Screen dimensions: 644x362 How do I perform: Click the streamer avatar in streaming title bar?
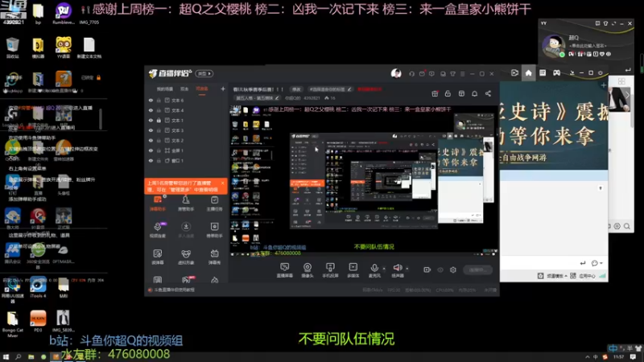[396, 73]
